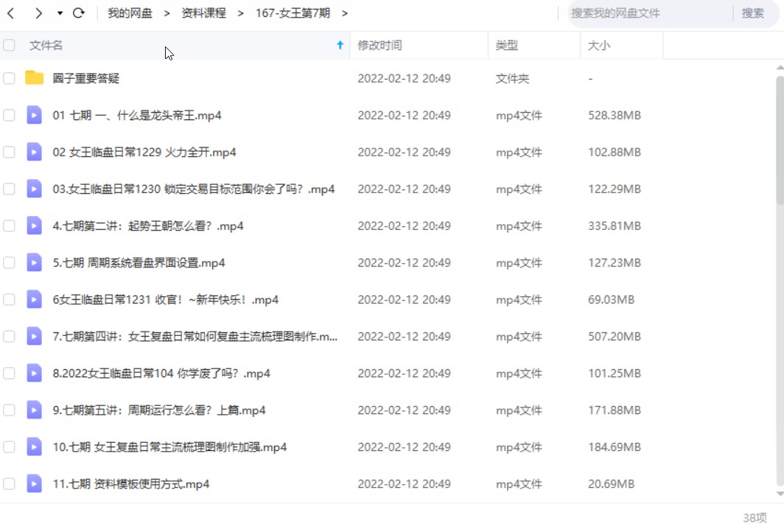The width and height of the screenshot is (784, 532).
Task: Click the video icon for 01 七期 一、什么是龙头帝王
Action: 34,115
